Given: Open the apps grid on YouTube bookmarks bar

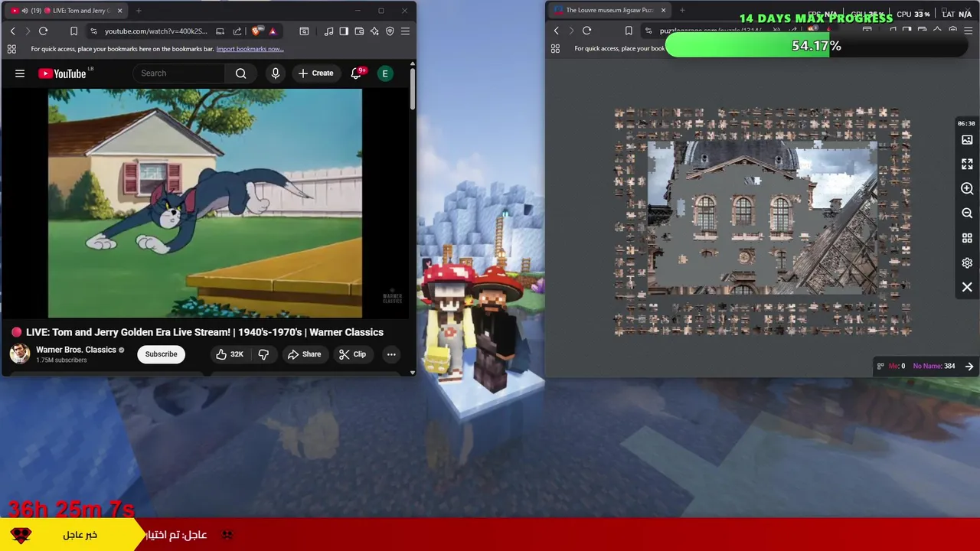Looking at the screenshot, I should tap(11, 49).
